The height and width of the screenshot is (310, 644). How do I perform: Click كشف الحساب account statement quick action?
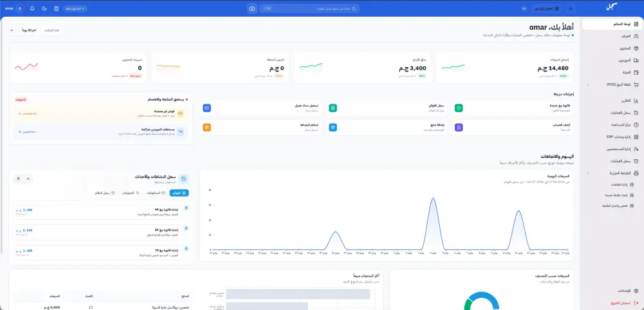pyautogui.click(x=512, y=128)
